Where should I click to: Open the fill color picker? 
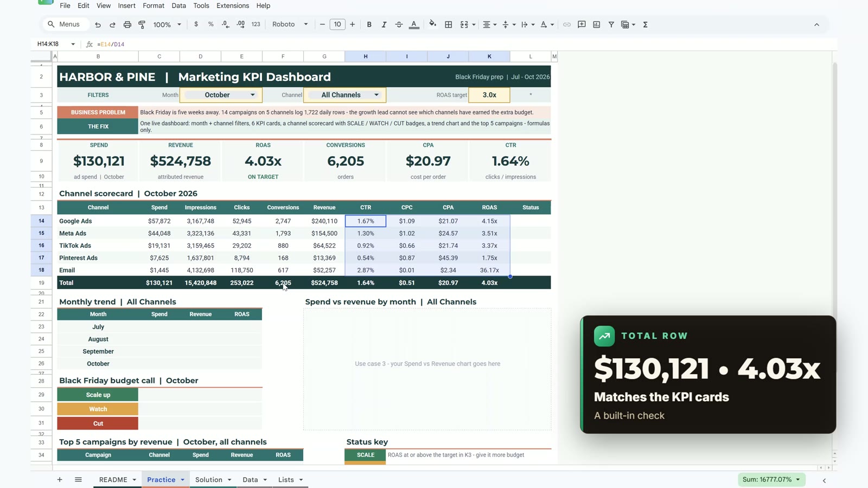click(x=432, y=24)
